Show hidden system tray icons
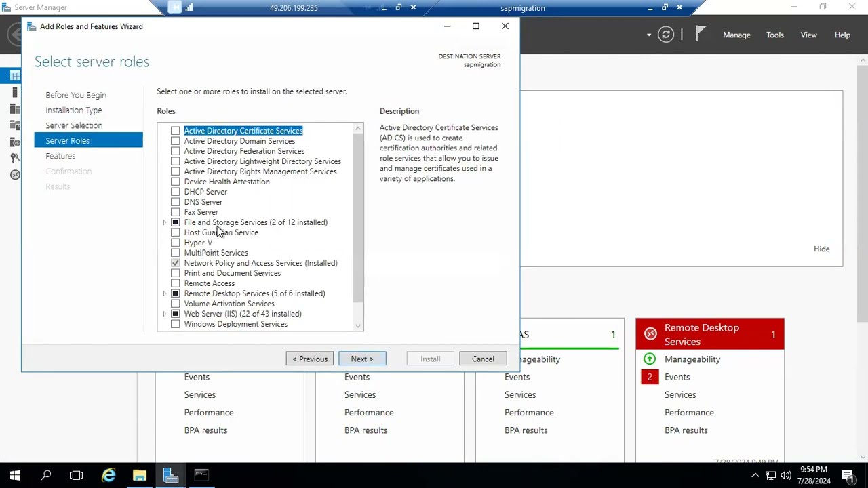Viewport: 868px width, 488px height. point(755,475)
